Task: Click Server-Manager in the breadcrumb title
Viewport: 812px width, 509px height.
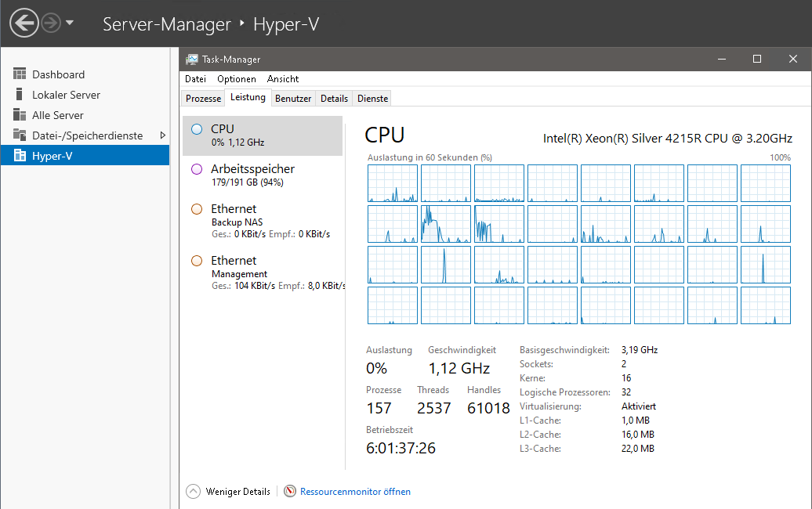Action: [167, 24]
